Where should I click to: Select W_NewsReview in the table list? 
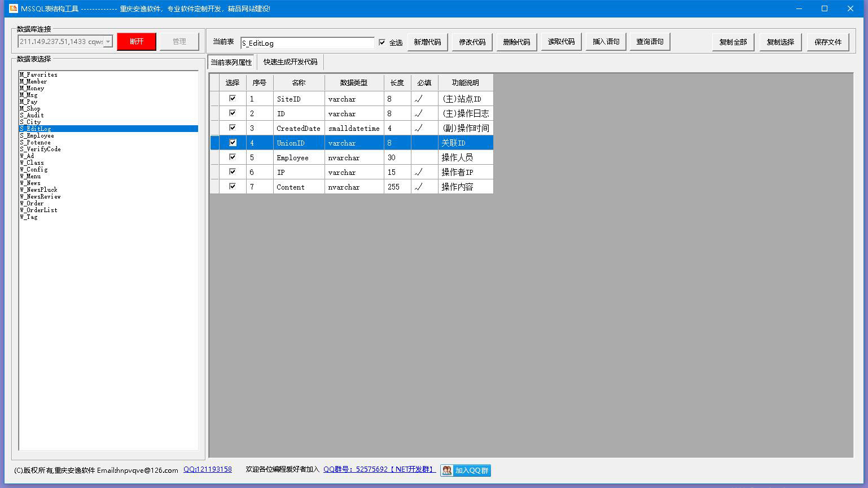(41, 197)
